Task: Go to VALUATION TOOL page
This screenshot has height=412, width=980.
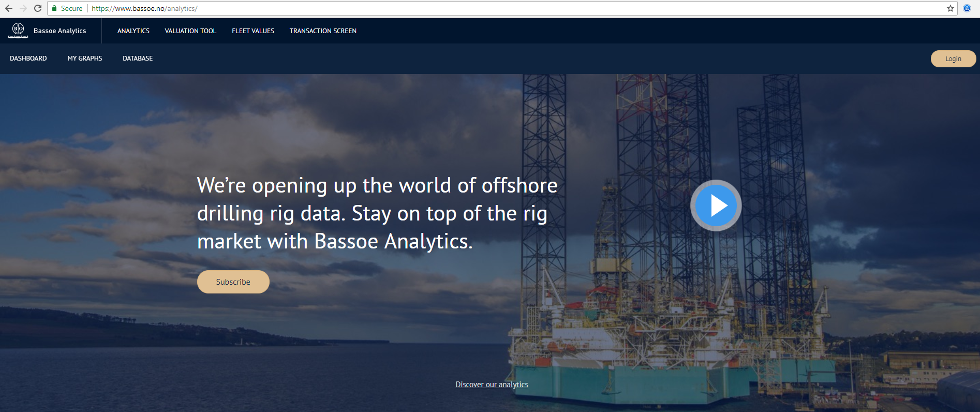Action: [x=190, y=31]
